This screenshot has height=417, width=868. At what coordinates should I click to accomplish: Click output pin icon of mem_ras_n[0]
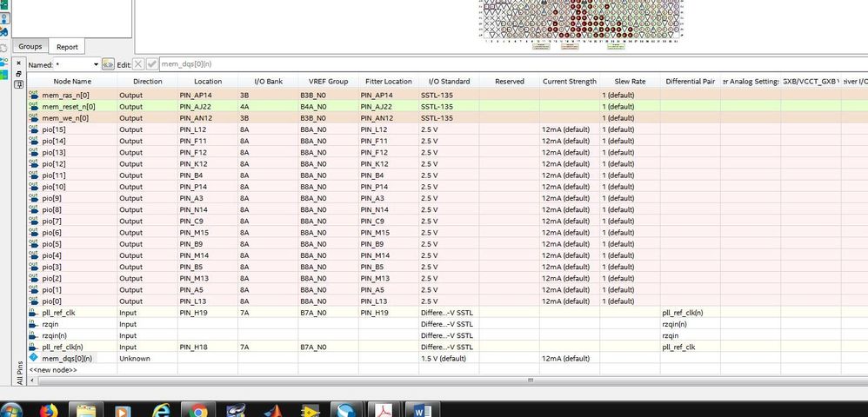point(34,95)
